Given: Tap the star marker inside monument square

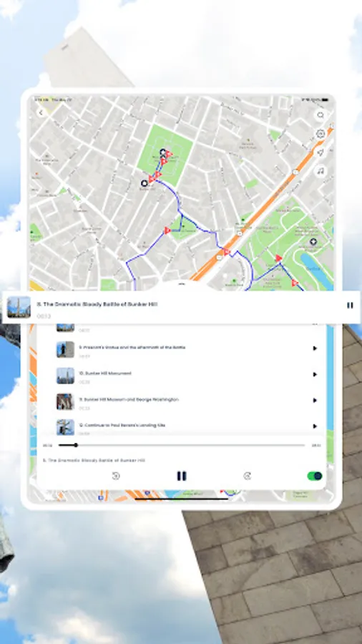Looking at the screenshot, I should pos(163,153).
